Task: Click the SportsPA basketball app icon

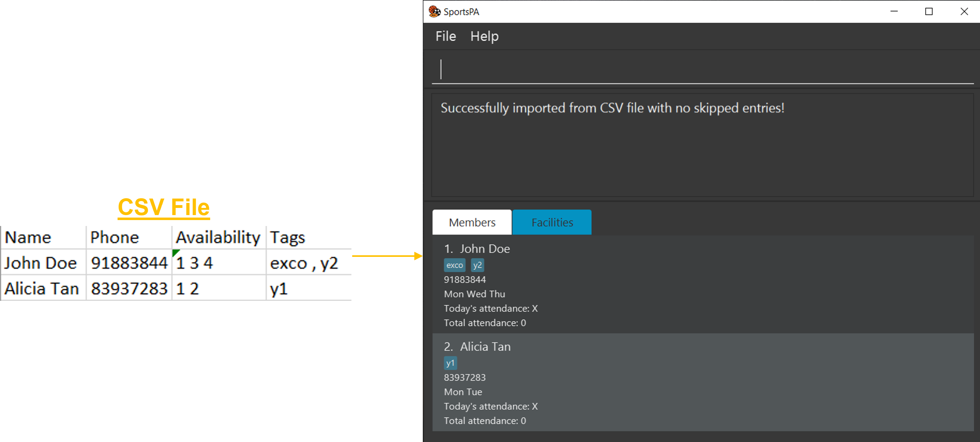Action: point(434,12)
